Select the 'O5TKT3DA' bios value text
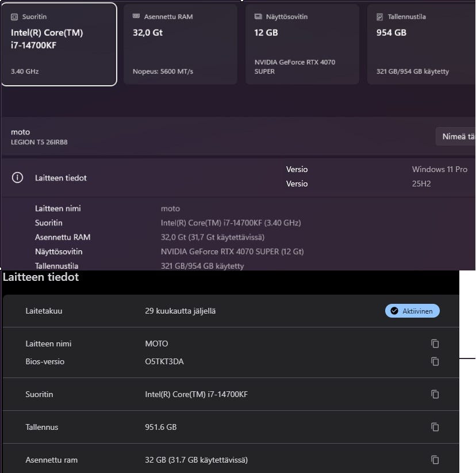 pos(164,361)
